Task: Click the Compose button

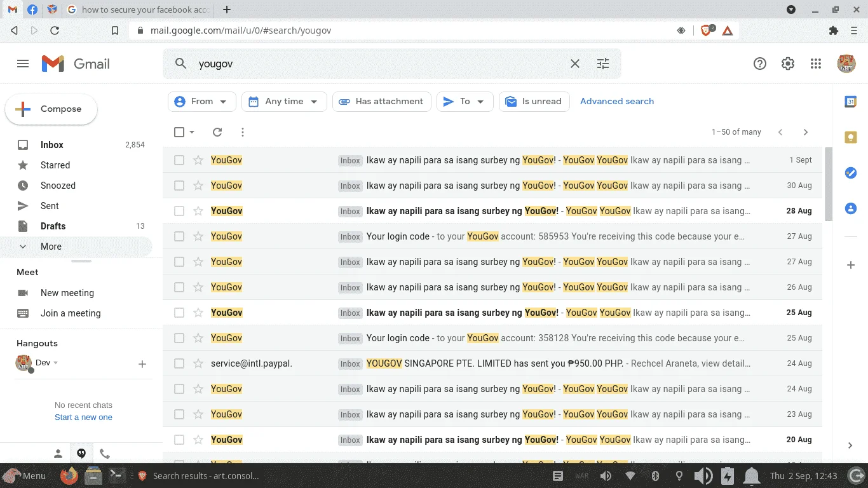Action: pyautogui.click(x=51, y=109)
